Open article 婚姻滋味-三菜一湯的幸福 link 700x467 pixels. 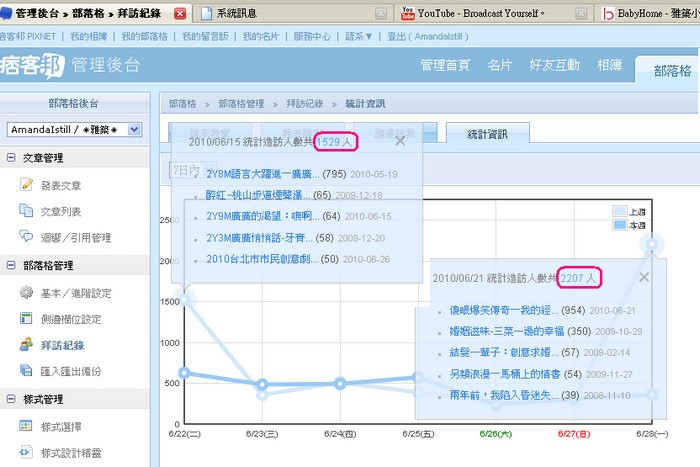tap(507, 331)
